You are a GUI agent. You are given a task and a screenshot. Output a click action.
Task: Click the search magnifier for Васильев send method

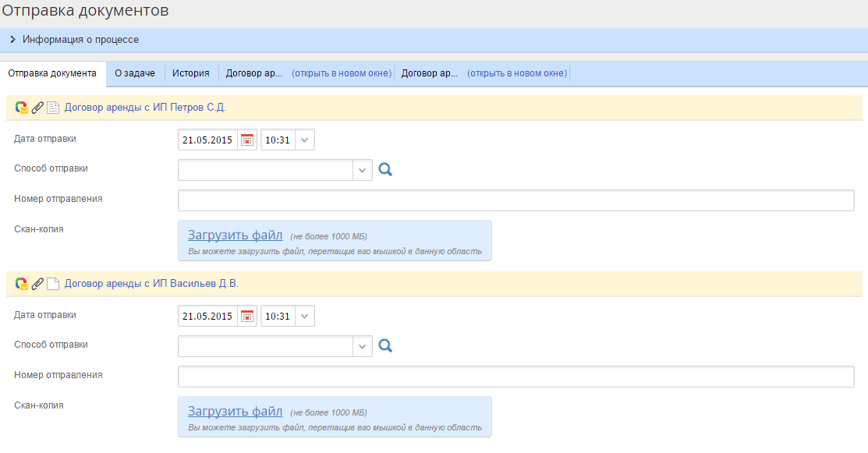point(385,345)
